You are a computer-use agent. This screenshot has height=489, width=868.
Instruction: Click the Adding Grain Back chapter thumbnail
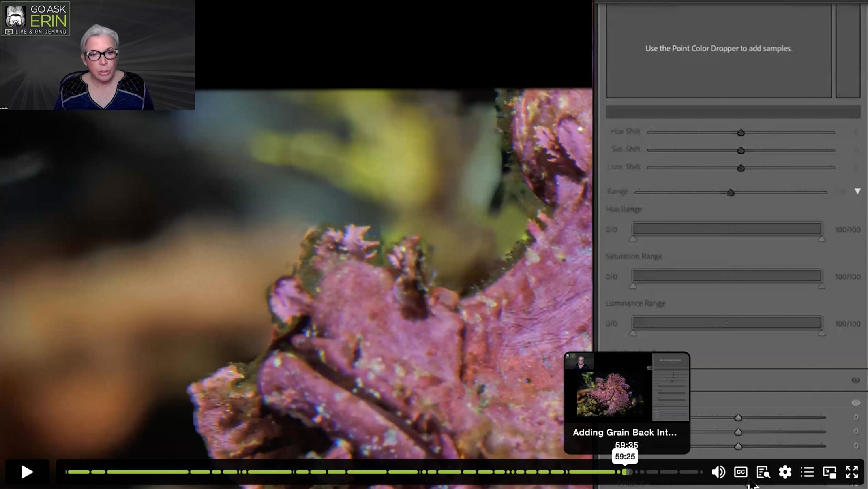[627, 387]
